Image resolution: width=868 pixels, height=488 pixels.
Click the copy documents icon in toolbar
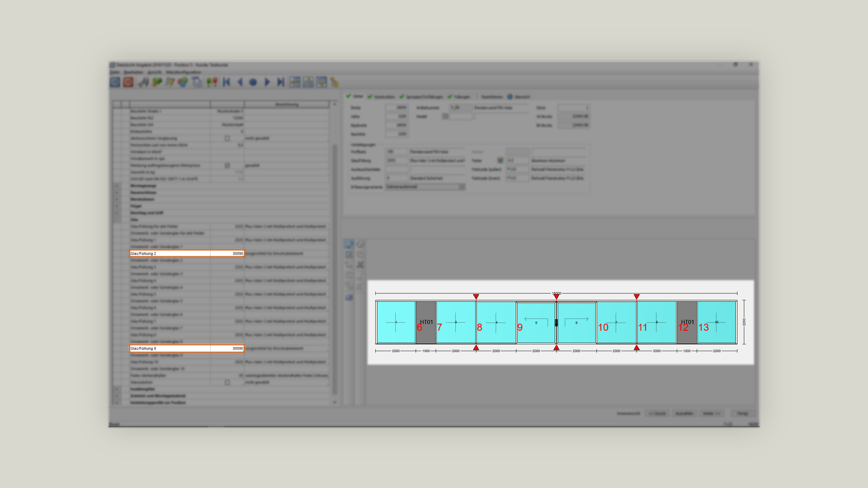tap(197, 82)
